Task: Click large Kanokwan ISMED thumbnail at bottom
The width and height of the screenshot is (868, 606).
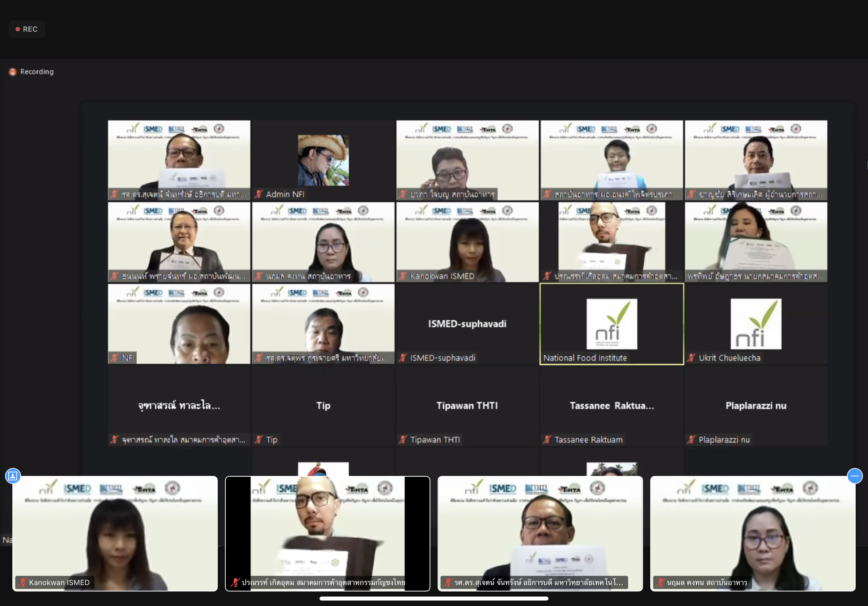Action: point(115,533)
